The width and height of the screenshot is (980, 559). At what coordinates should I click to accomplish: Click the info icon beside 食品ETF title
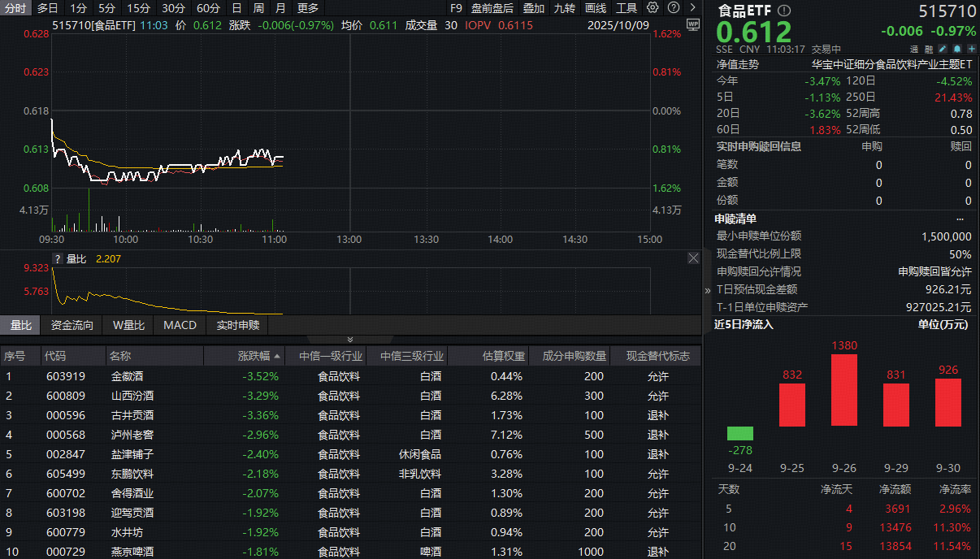click(783, 11)
